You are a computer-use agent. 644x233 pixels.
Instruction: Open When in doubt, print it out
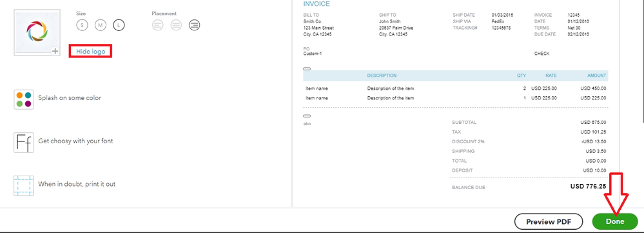77,184
